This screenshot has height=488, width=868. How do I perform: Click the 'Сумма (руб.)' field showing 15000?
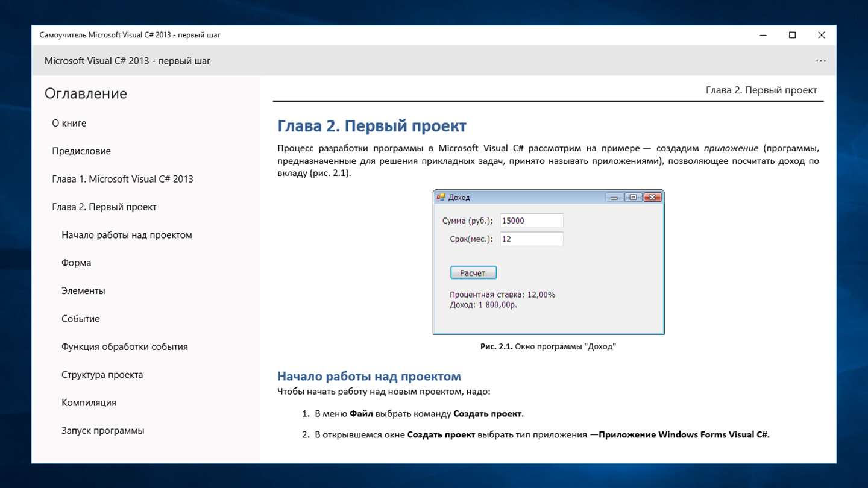pos(532,221)
